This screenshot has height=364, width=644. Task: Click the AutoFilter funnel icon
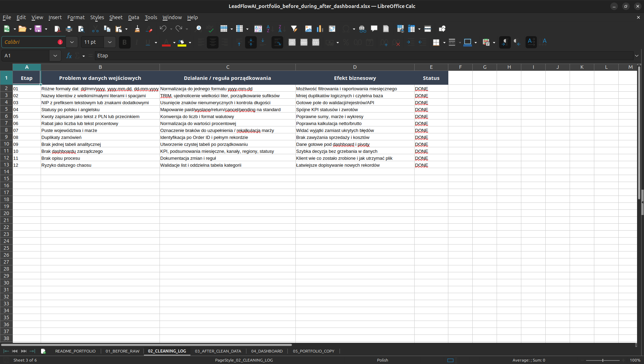(294, 29)
